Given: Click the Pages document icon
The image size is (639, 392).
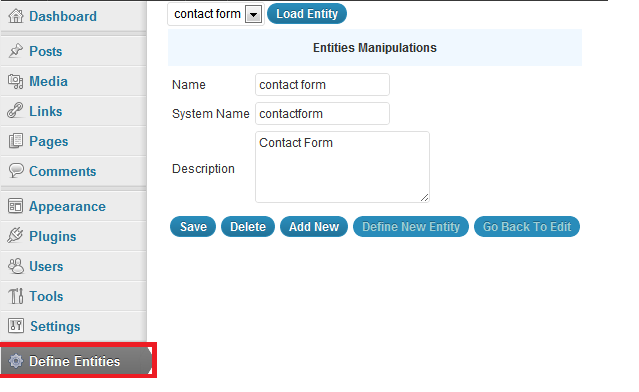Looking at the screenshot, I should (x=16, y=141).
